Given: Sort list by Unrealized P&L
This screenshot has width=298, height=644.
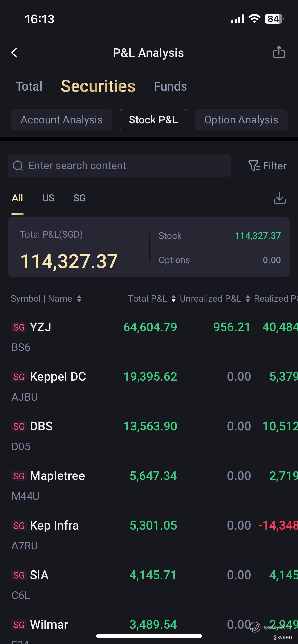Looking at the screenshot, I should click(248, 299).
